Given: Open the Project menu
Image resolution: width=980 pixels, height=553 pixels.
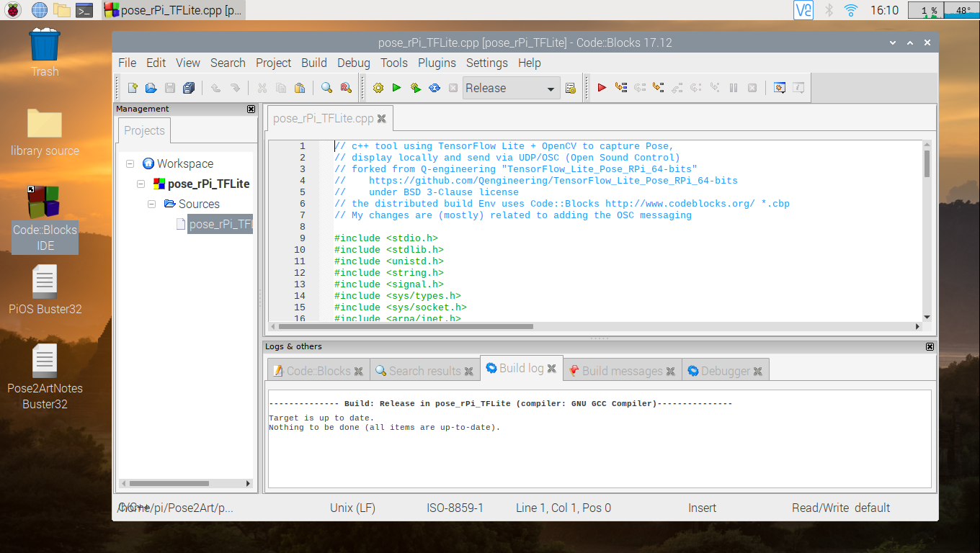Looking at the screenshot, I should point(274,63).
